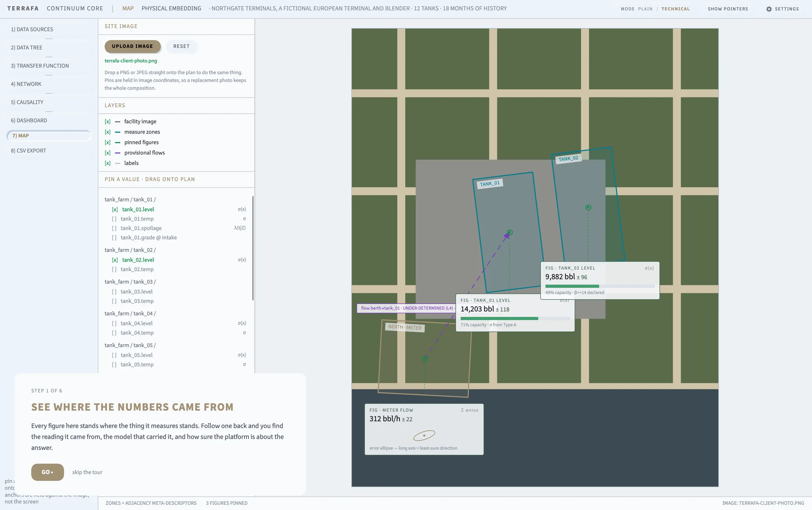Image resolution: width=812 pixels, height=510 pixels.
Task: Click the MAP breadcrumb in the header
Action: (128, 8)
